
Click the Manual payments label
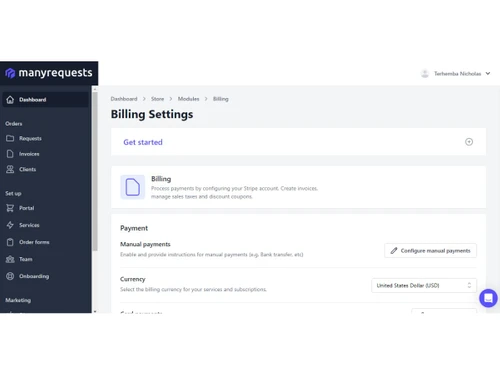click(x=145, y=244)
